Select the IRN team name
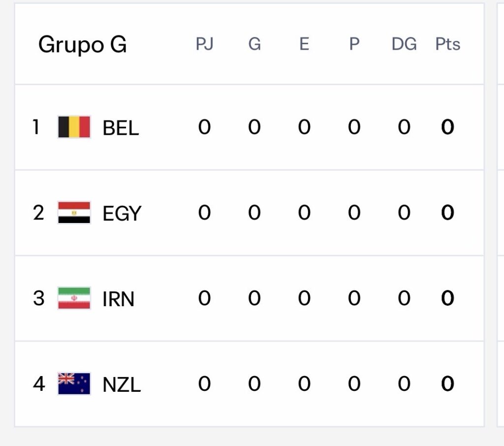Image resolution: width=504 pixels, height=446 pixels. [118, 299]
